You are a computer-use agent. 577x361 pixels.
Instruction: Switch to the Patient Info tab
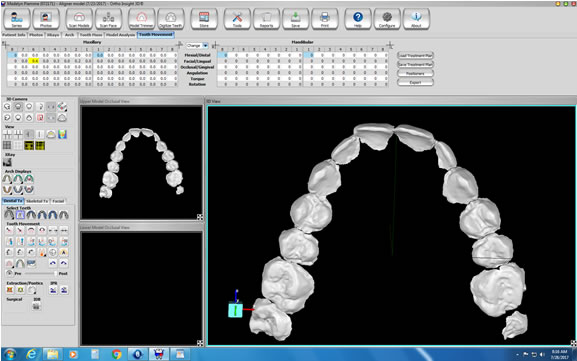(x=14, y=35)
